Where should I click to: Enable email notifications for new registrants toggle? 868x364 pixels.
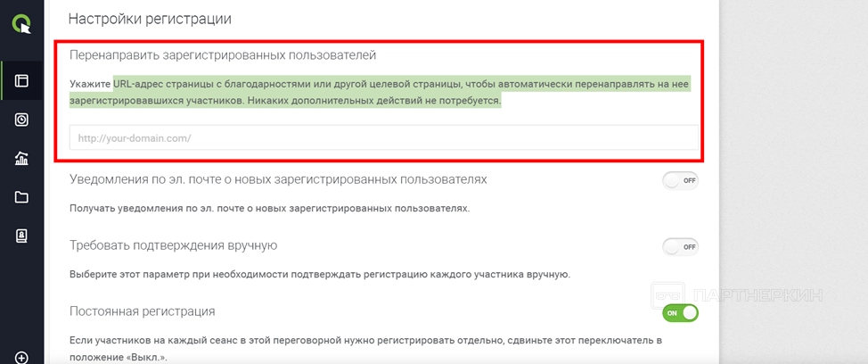click(x=680, y=180)
